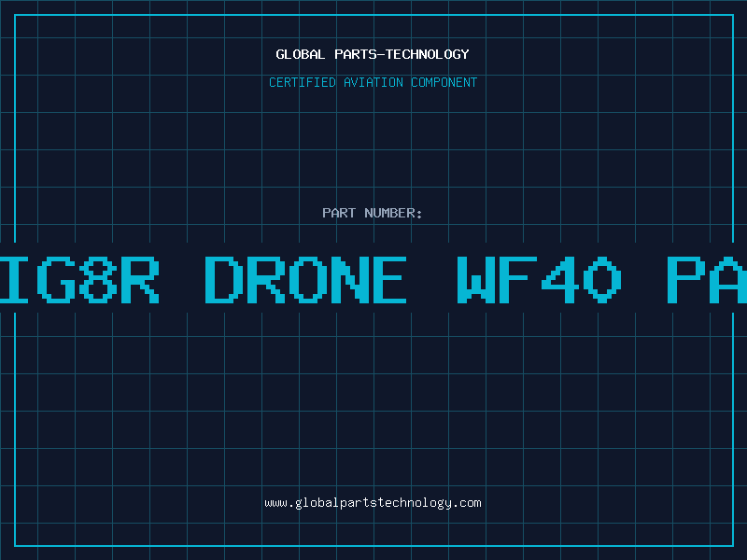Viewport: 747px width, 560px height.
Task: Select the NUMBER: label text
Action: pyautogui.click(x=393, y=213)
